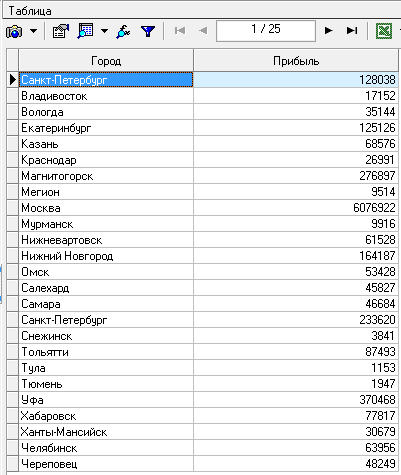
Task: Select the Тула cell
Action: point(106,368)
